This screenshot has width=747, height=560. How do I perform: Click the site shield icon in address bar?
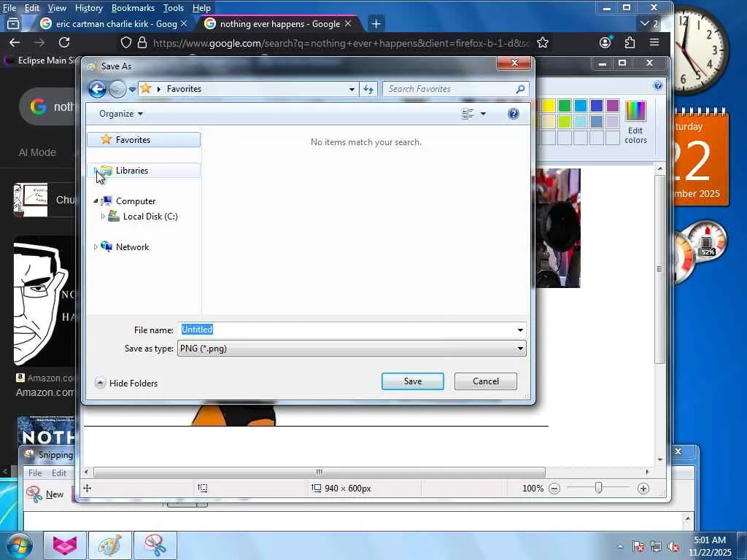click(126, 43)
